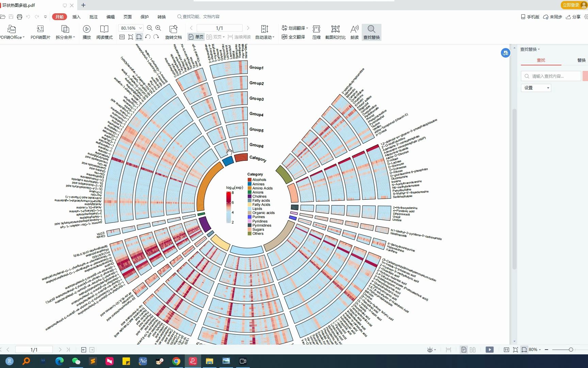Viewport: 588px width, 368px height.
Task: Expand quick access toolbar customize arrow
Action: coord(45,17)
